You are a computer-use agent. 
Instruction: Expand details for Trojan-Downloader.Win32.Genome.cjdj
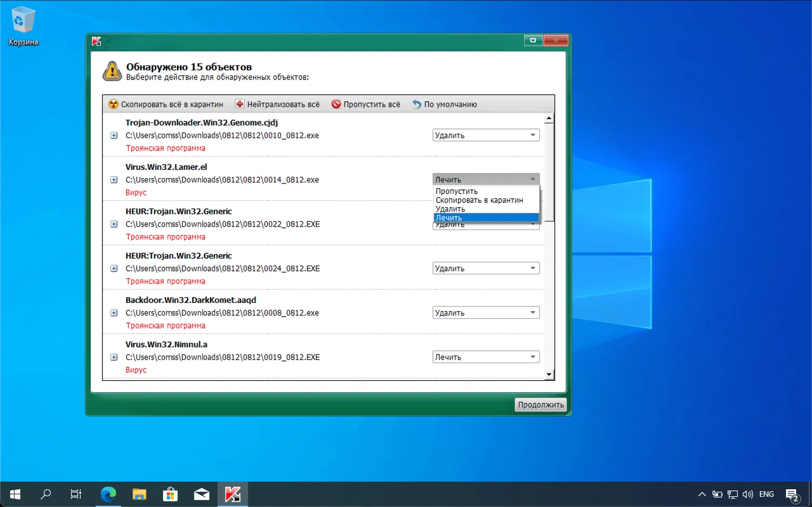(x=114, y=135)
